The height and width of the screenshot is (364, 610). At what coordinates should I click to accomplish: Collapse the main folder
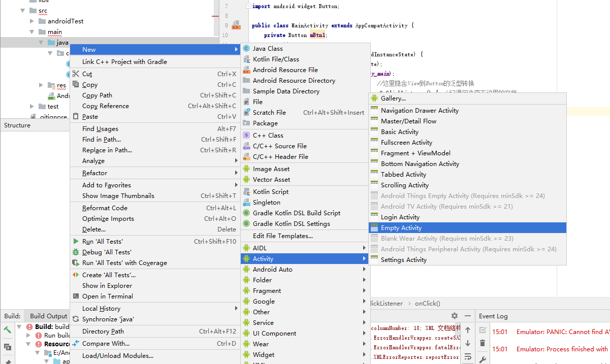pos(31,32)
